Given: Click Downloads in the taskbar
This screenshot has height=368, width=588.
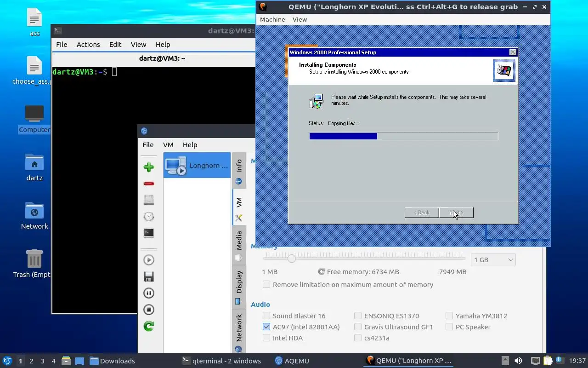Looking at the screenshot, I should [x=112, y=361].
